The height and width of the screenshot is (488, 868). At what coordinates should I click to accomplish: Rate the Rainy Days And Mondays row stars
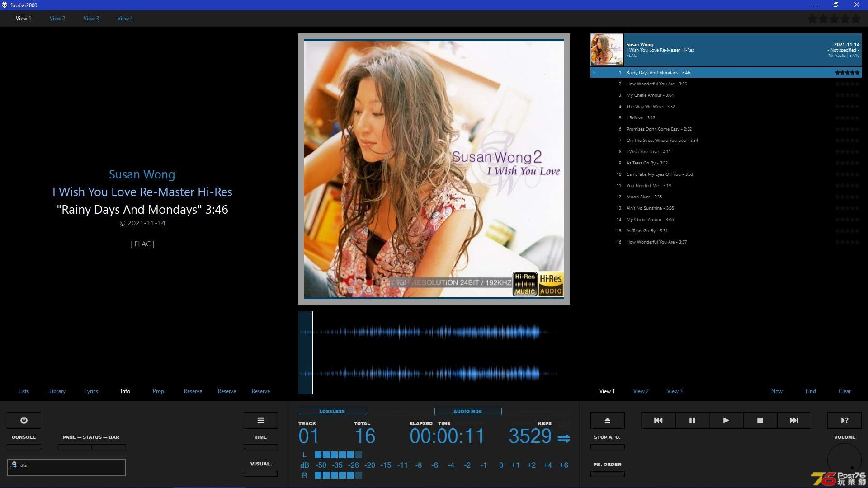(847, 72)
